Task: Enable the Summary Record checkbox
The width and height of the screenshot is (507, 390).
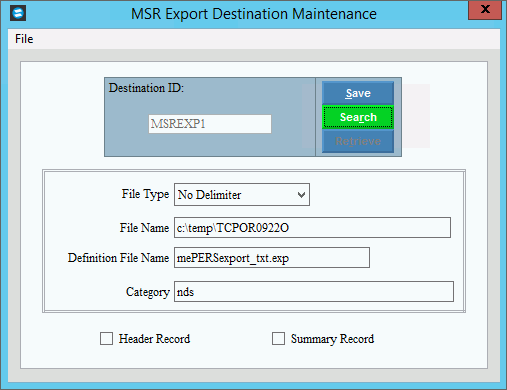Action: click(278, 339)
